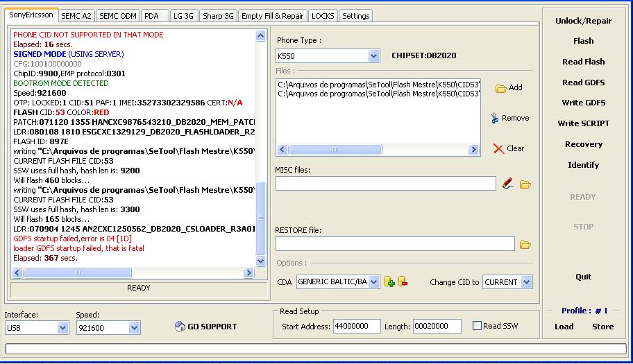Click the RESTORE file text field
Image resolution: width=633 pixels, height=364 pixels.
point(395,244)
